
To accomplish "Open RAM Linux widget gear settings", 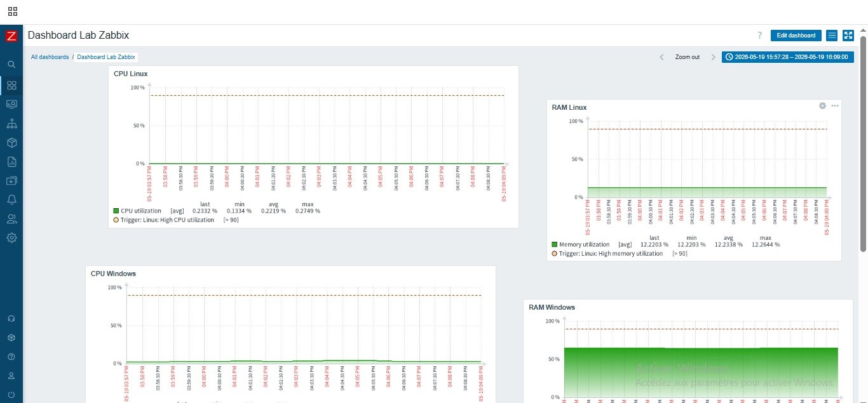I will [822, 106].
